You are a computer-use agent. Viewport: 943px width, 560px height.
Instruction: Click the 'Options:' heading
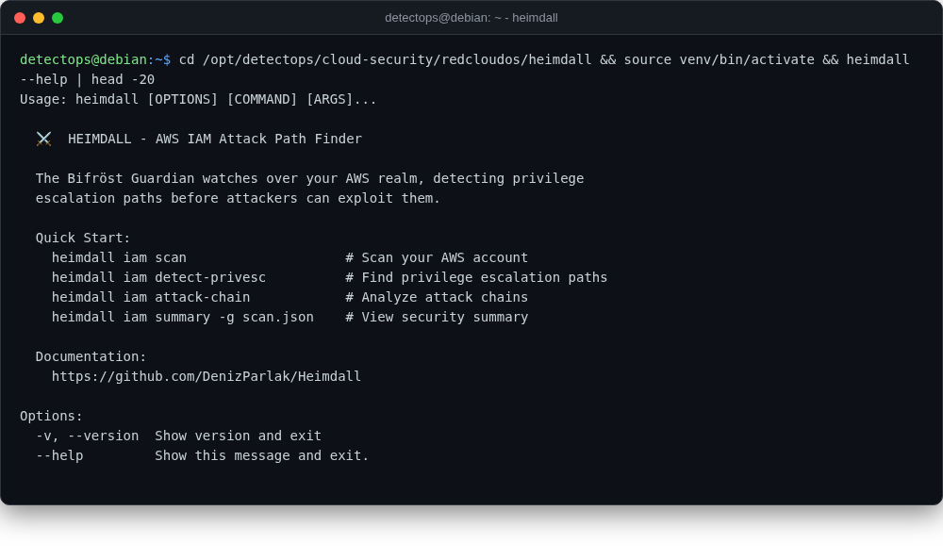click(x=51, y=416)
